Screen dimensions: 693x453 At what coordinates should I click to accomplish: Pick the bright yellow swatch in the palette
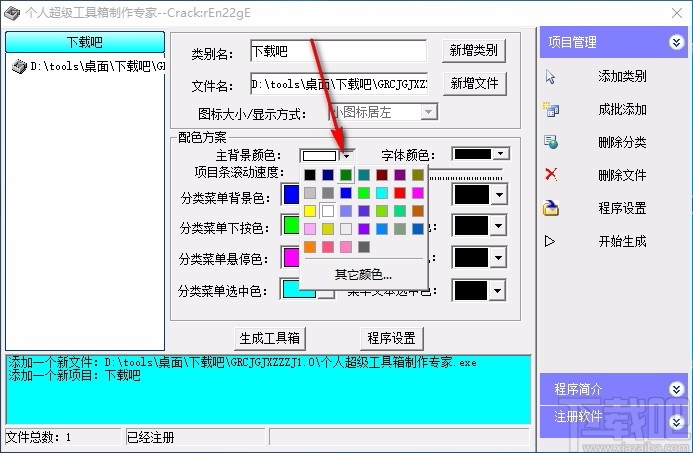click(310, 211)
